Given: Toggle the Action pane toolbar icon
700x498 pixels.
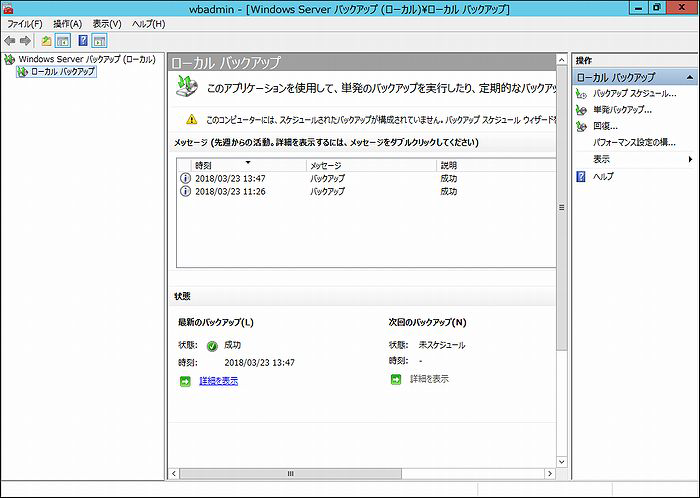Looking at the screenshot, I should (x=100, y=41).
